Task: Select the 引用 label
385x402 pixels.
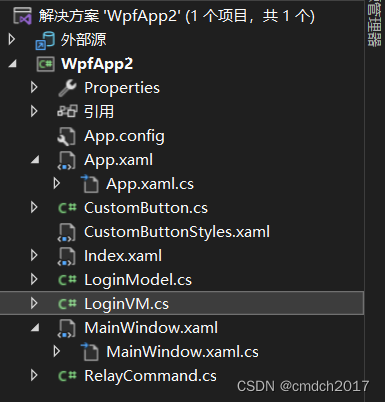Action: click(99, 112)
